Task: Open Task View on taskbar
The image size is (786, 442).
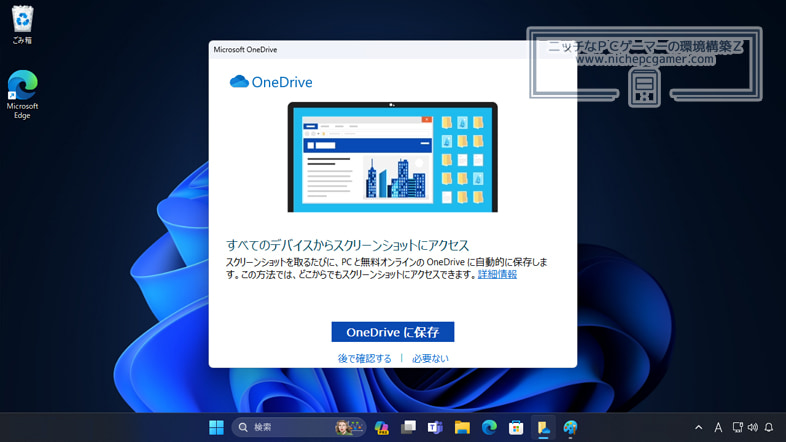Action: (408, 427)
